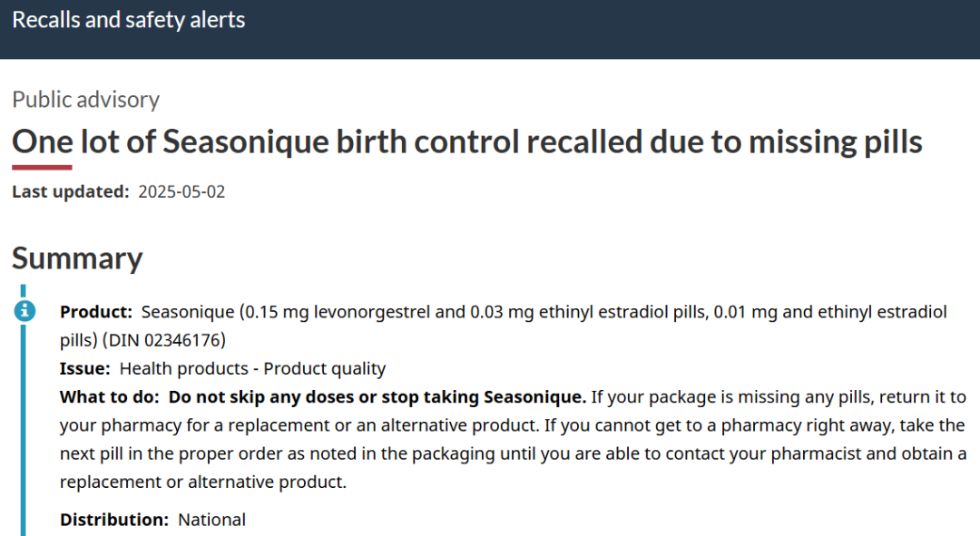Click the Product label in summary

(x=96, y=312)
